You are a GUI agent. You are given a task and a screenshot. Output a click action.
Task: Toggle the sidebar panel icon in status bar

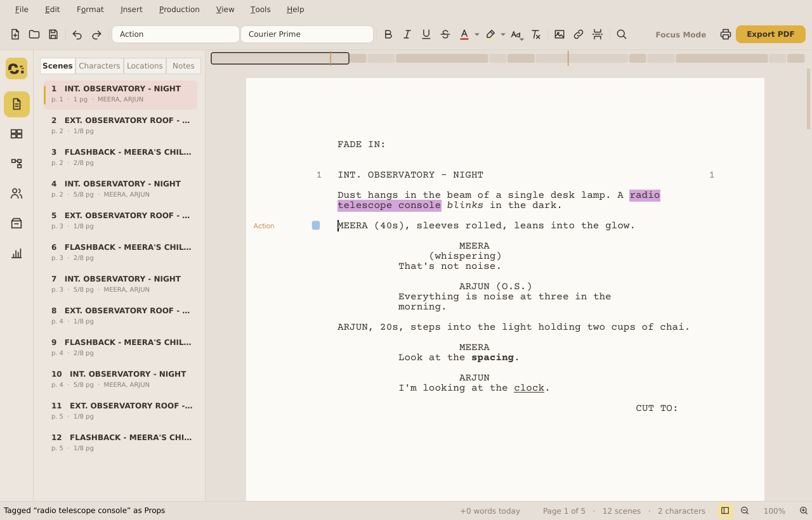click(x=725, y=510)
